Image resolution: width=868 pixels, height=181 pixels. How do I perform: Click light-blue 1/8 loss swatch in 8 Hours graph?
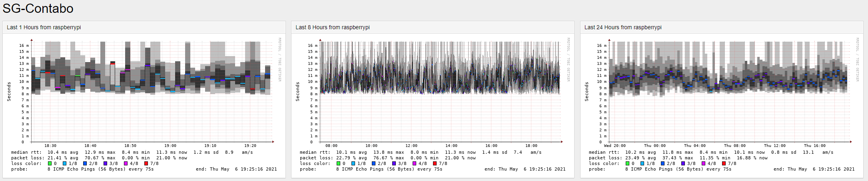[x=353, y=163]
